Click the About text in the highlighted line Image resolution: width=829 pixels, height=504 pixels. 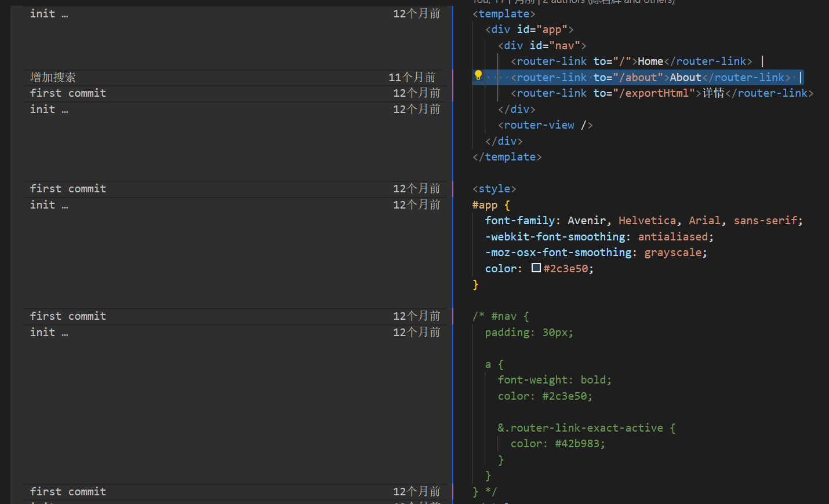686,78
